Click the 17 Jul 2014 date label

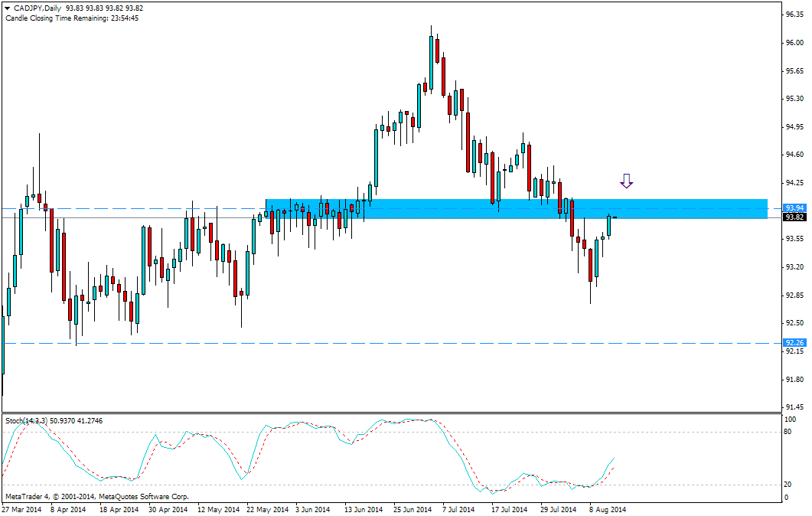[x=509, y=509]
